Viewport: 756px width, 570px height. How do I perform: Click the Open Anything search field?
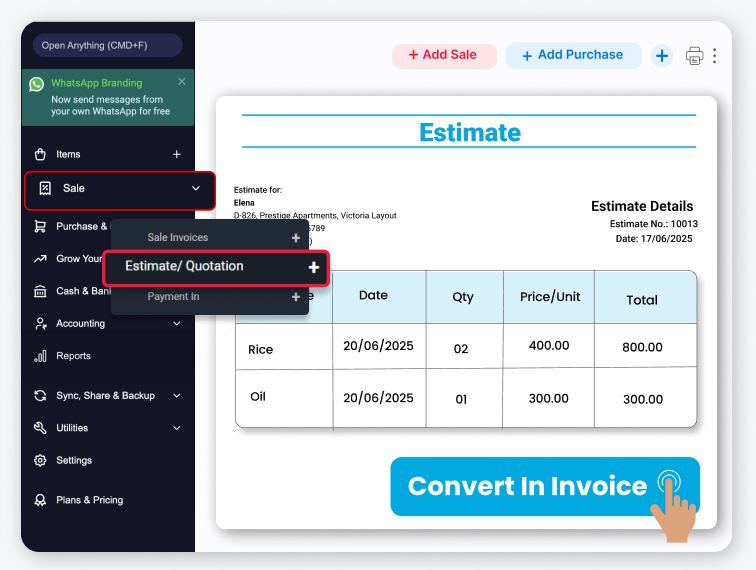[108, 46]
